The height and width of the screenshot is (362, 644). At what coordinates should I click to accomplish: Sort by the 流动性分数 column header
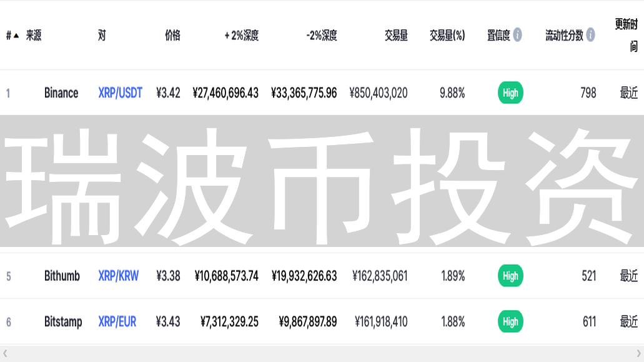point(564,36)
